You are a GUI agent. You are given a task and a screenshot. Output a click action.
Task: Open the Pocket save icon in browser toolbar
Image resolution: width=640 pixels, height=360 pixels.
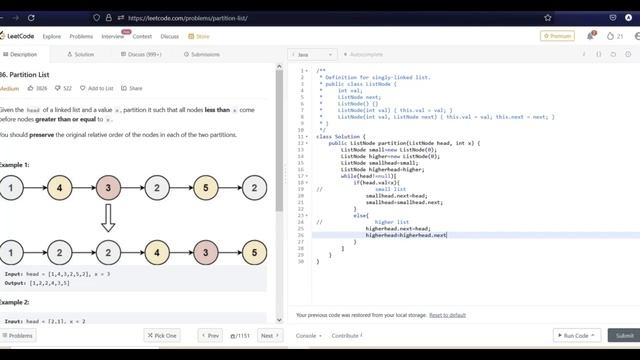pos(613,18)
